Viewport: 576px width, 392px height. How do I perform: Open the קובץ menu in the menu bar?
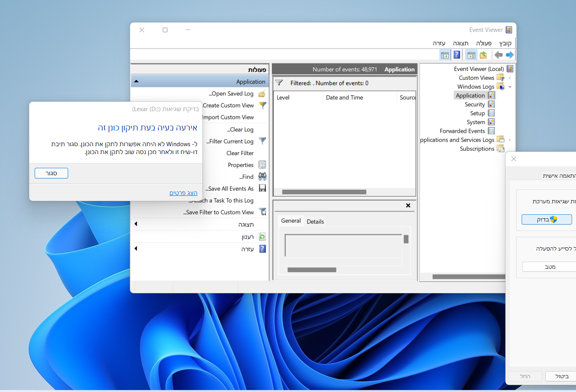point(505,43)
